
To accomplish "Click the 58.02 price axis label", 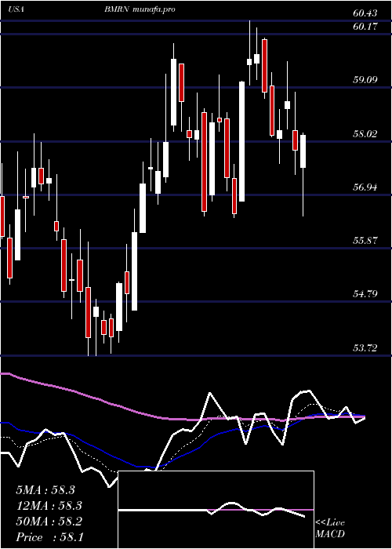I will point(365,134).
